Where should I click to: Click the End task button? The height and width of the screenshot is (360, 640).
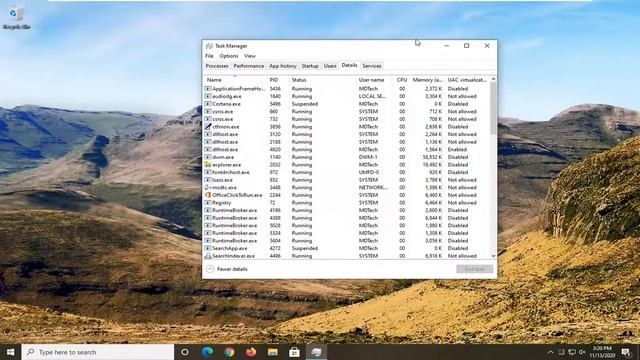(x=474, y=269)
